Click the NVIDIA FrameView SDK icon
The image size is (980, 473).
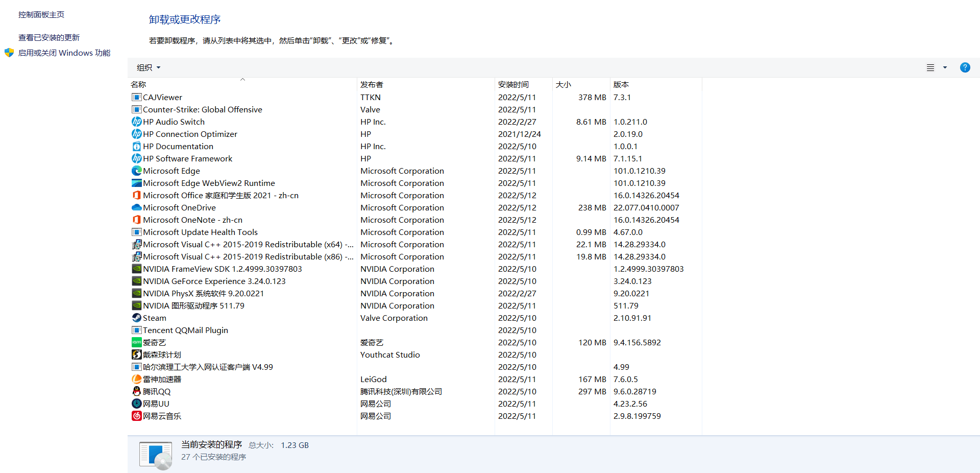coord(136,269)
